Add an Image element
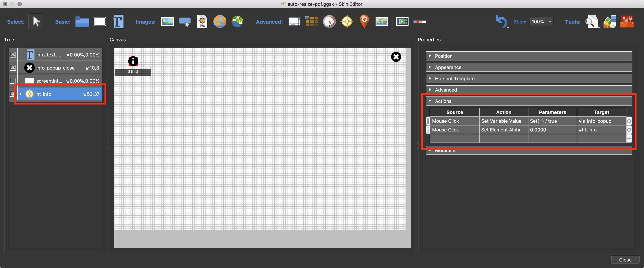 point(167,22)
